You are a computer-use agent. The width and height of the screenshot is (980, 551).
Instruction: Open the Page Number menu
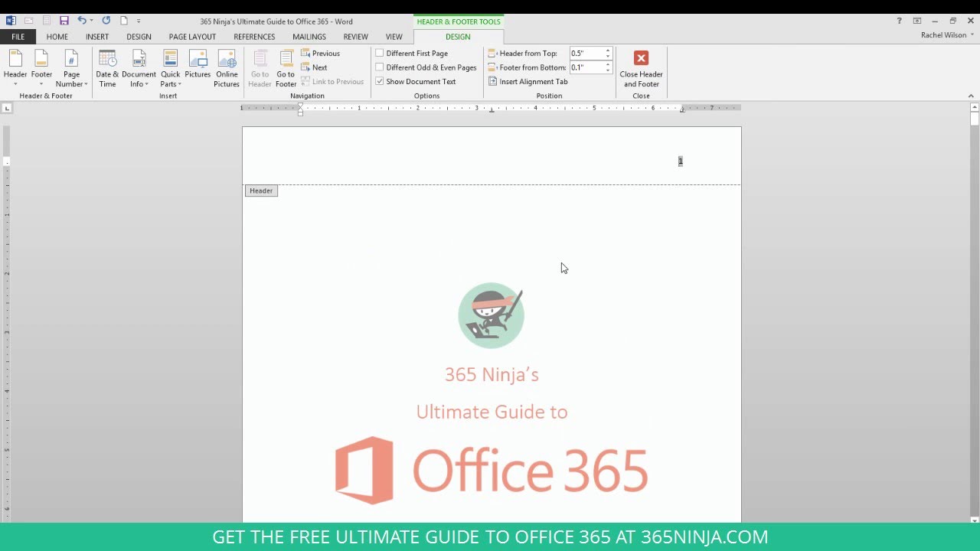(71, 69)
